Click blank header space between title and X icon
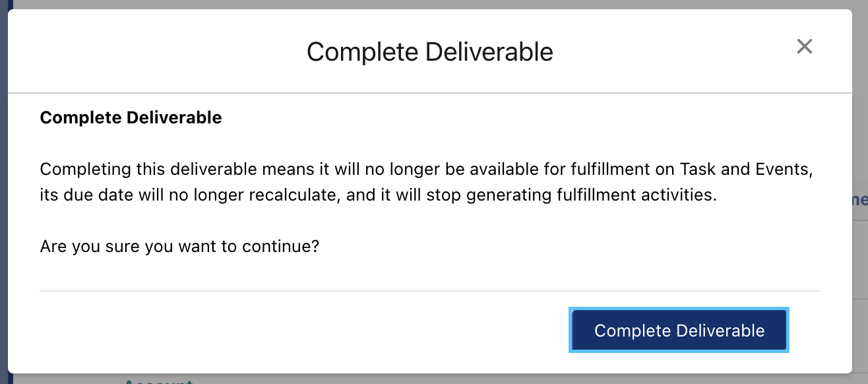Viewport: 868px width, 384px height. [x=673, y=51]
